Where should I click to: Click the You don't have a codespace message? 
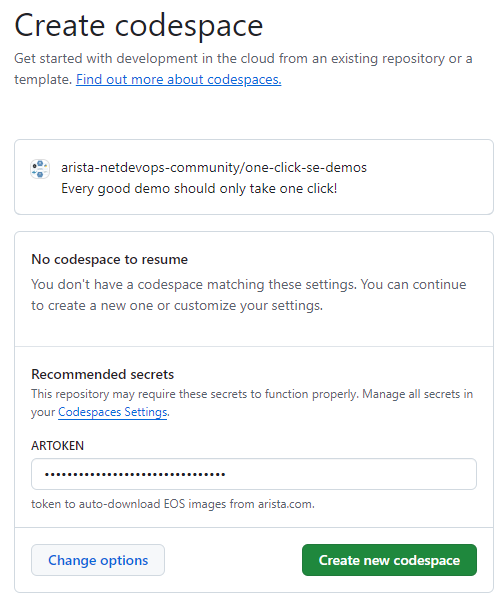249,295
